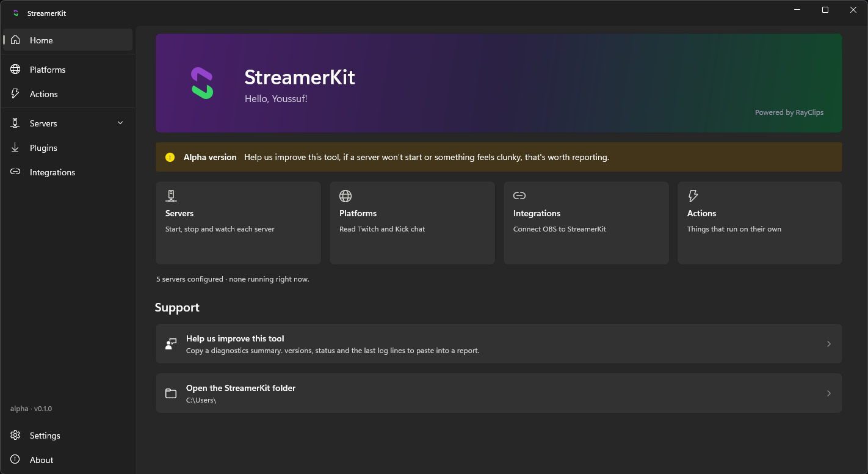
Task: Click chevron on Help us improve row
Action: (x=829, y=344)
